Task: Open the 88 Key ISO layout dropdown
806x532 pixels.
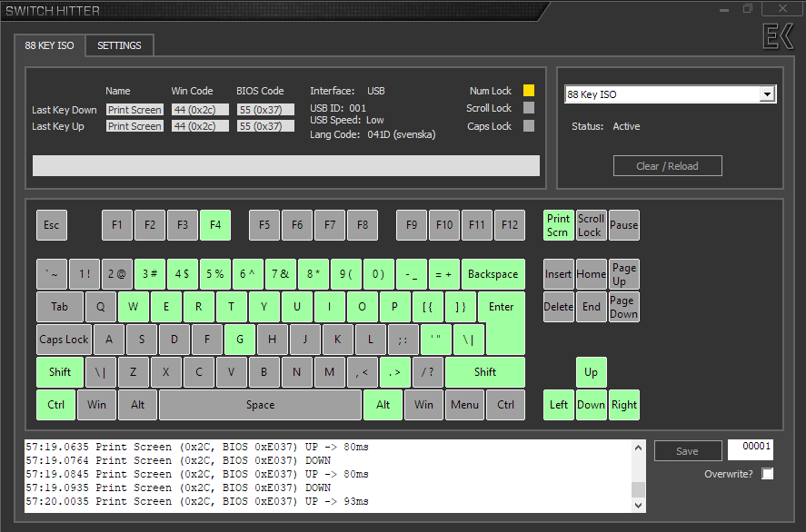Action: click(x=767, y=94)
